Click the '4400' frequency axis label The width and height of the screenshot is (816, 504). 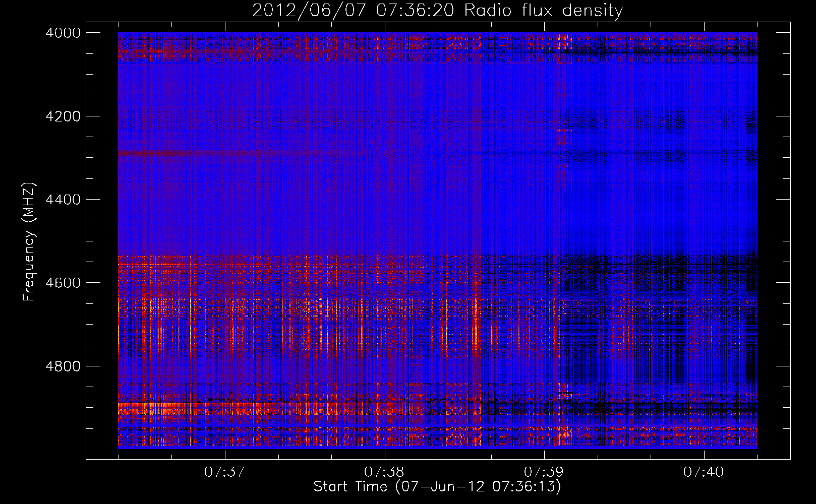tap(63, 200)
